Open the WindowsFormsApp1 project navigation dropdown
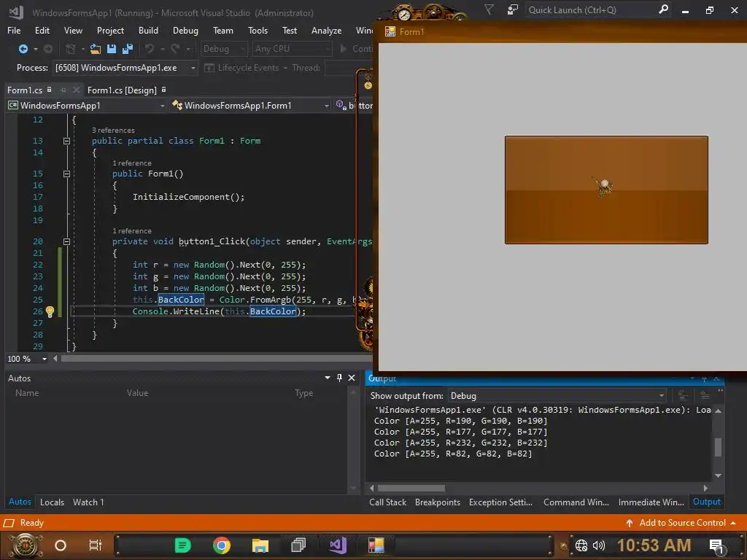Viewport: 747px width, 560px height. point(86,105)
